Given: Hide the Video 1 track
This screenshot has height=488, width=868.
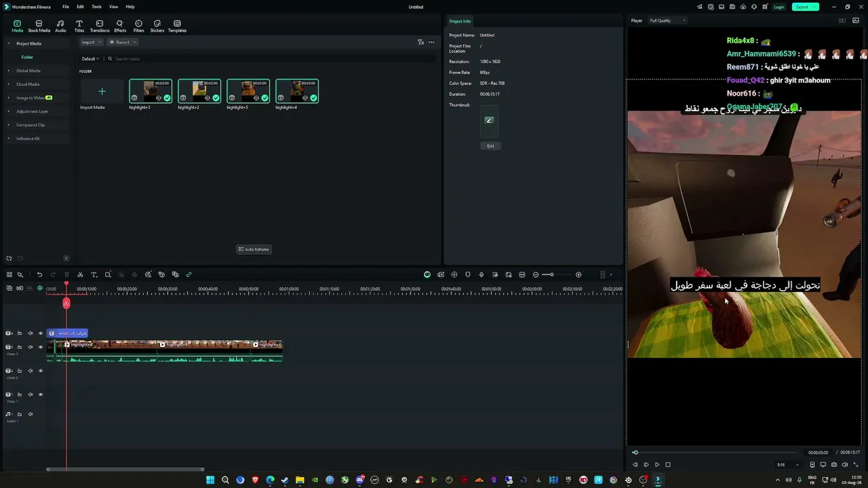Looking at the screenshot, I should point(41,394).
